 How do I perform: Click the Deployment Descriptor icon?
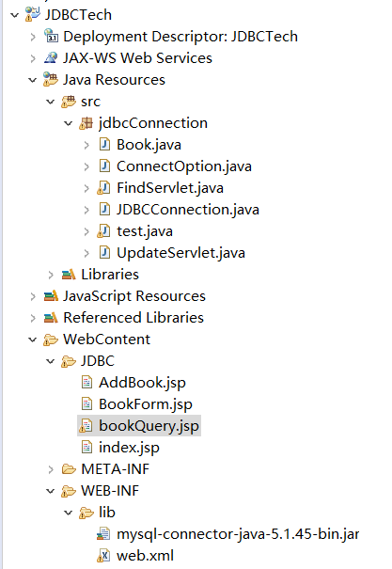click(51, 37)
